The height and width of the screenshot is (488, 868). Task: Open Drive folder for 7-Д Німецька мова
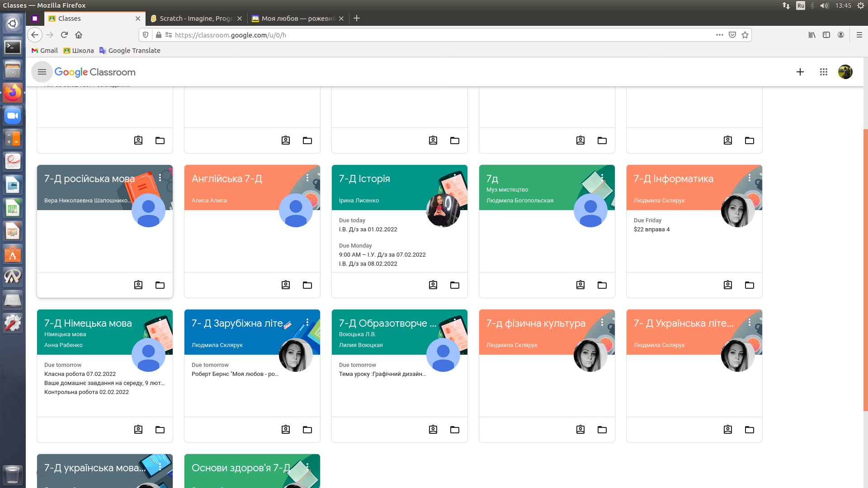(x=160, y=430)
